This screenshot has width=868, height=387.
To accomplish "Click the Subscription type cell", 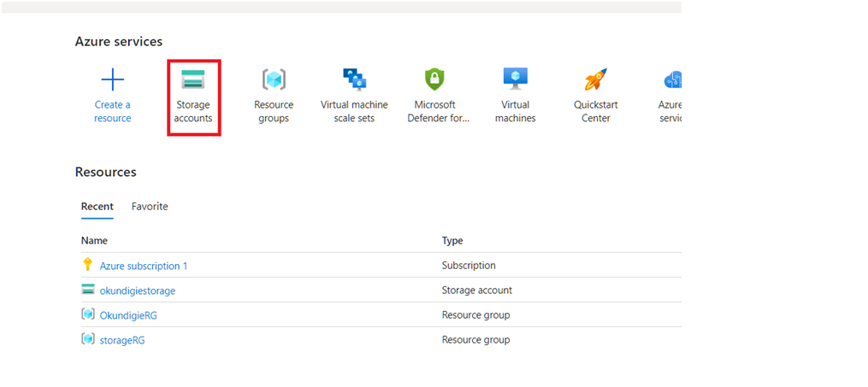I will (x=469, y=266).
